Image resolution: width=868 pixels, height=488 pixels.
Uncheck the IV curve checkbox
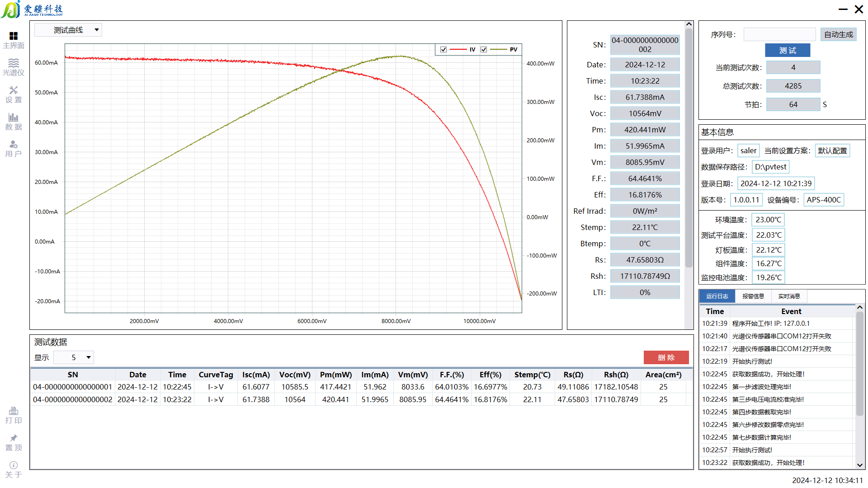pyautogui.click(x=443, y=50)
